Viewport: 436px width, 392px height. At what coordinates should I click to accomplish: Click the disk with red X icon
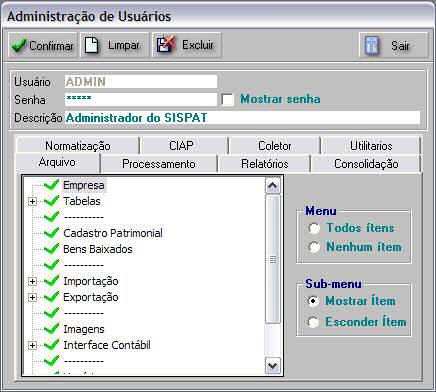(166, 44)
